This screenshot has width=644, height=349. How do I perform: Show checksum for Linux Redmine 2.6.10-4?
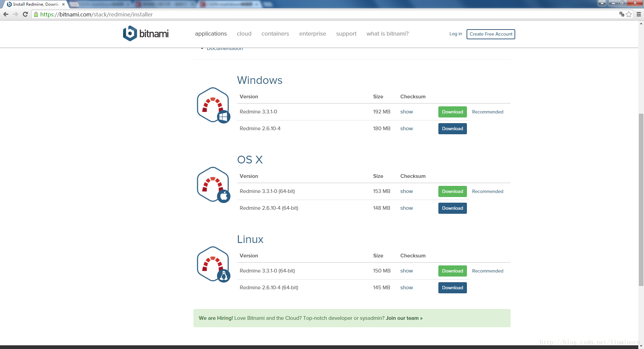[x=407, y=288]
